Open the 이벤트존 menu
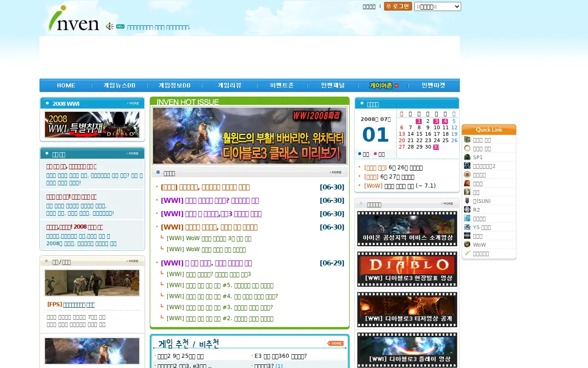This screenshot has width=588, height=368. coord(282,86)
